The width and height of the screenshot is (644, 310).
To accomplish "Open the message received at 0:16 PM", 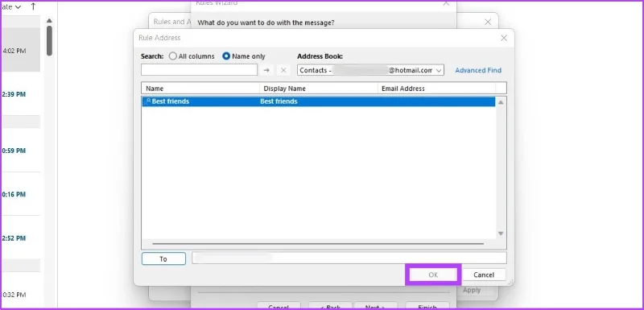I will (x=22, y=194).
